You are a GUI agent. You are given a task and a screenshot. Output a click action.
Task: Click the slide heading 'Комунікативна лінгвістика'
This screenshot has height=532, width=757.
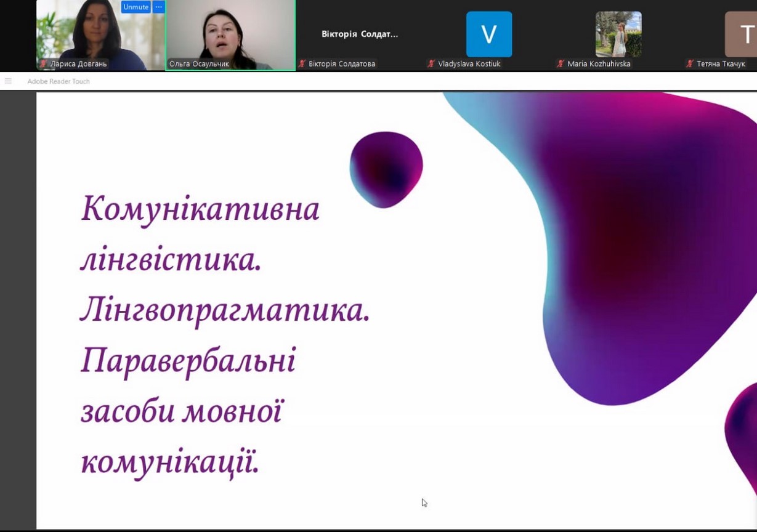(x=200, y=209)
